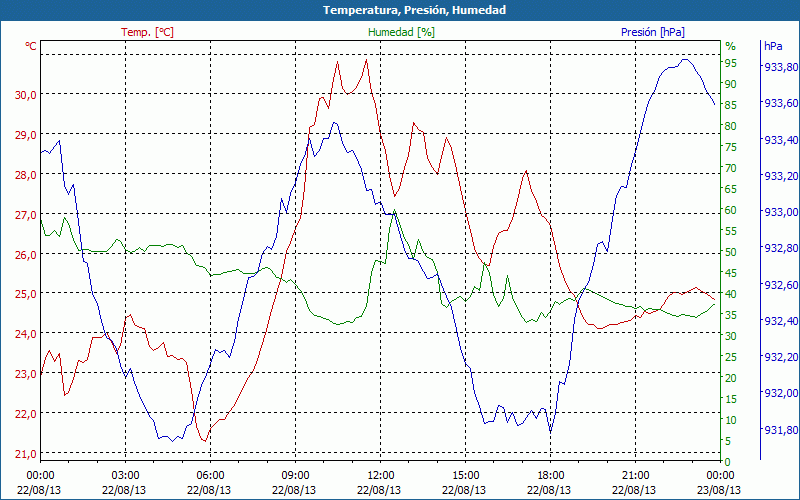
Task: Click the '15' humidity axis value
Action: coord(731,399)
